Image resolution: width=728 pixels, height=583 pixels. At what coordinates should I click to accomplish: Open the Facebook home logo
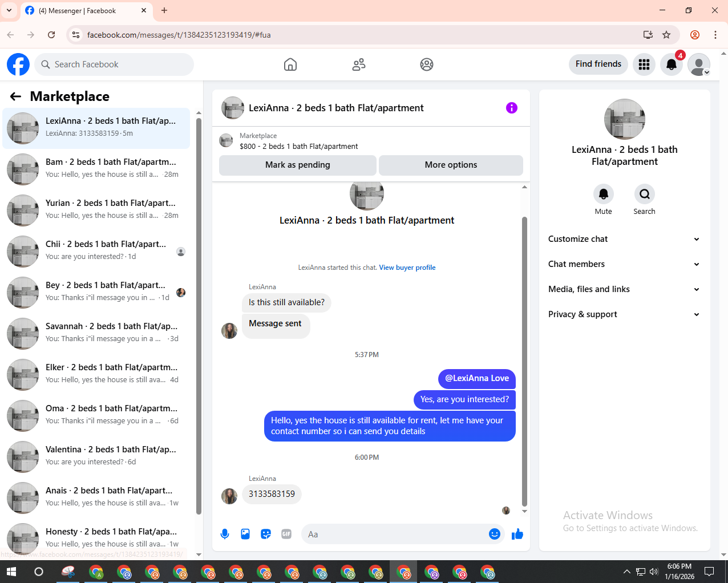[18, 64]
